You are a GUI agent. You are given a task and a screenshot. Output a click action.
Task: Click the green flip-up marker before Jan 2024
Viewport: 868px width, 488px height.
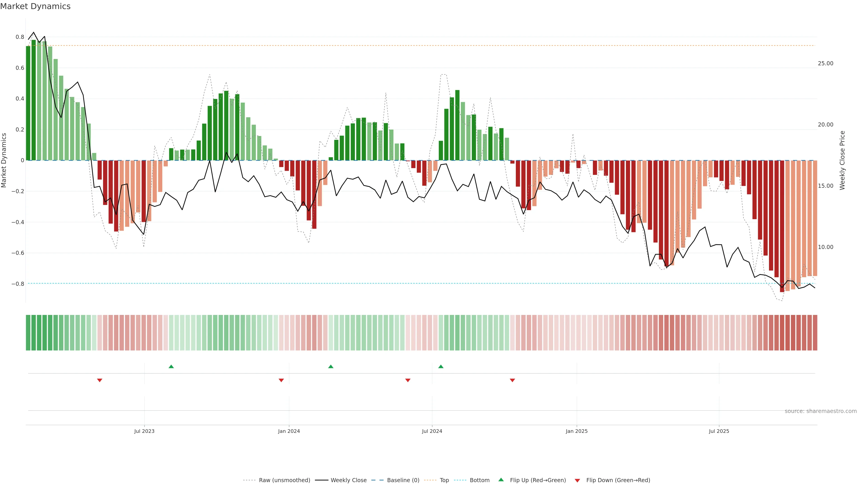pyautogui.click(x=171, y=366)
